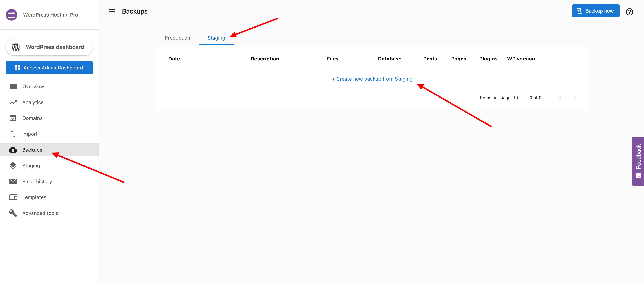Click the Templates devices icon

(x=13, y=197)
